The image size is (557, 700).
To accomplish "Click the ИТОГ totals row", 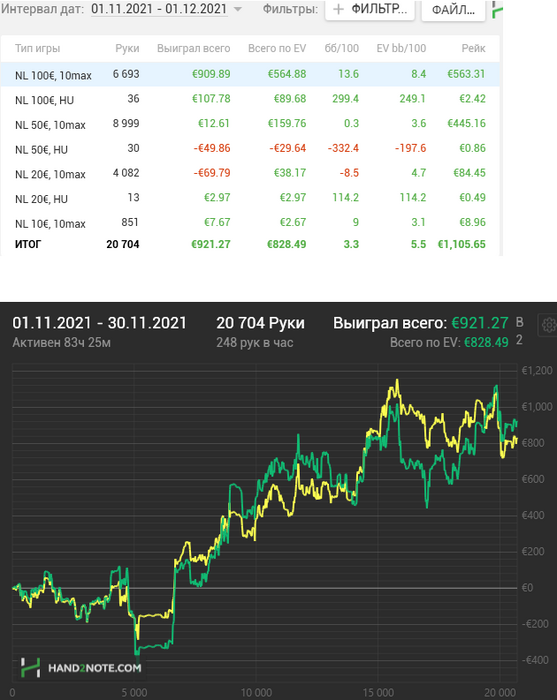I will point(250,244).
